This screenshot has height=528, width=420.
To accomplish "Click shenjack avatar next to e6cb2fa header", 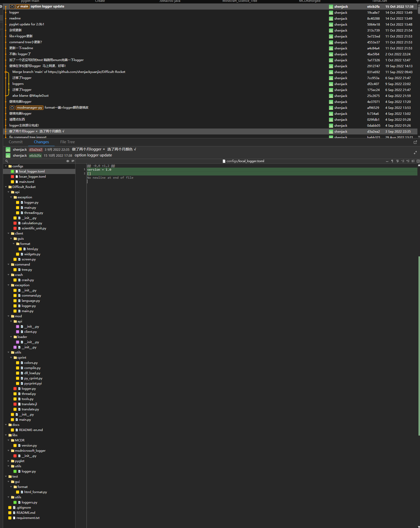I will coord(8,155).
